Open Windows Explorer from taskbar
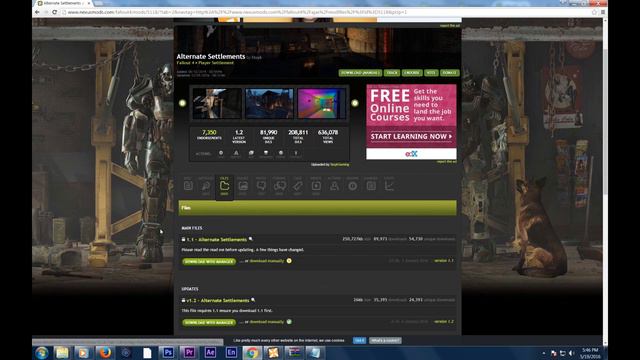This screenshot has width=640, height=360. 62,353
